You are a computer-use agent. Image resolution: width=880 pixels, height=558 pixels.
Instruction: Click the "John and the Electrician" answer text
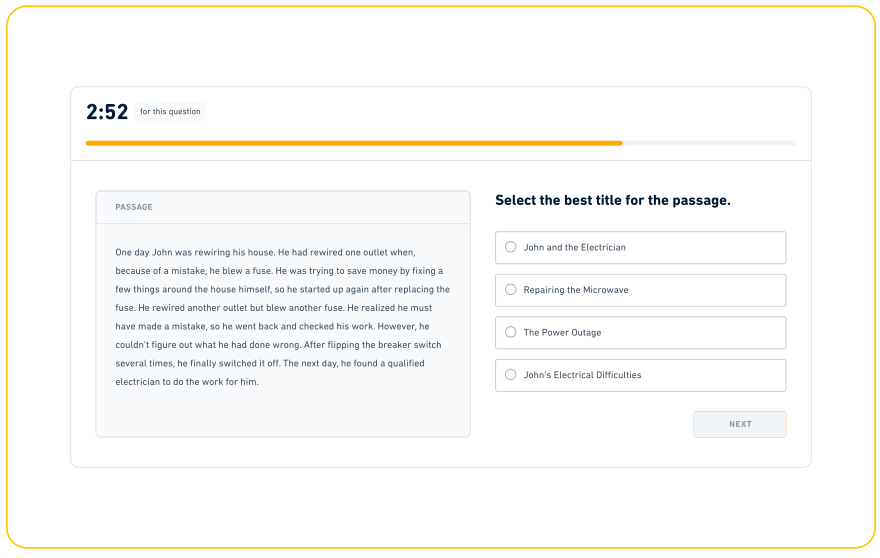tap(574, 247)
